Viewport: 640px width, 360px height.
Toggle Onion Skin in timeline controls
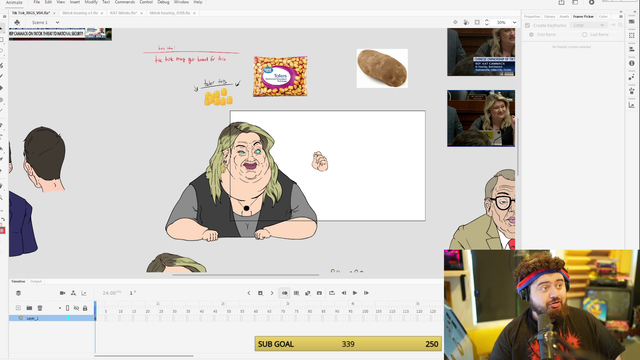(284, 293)
